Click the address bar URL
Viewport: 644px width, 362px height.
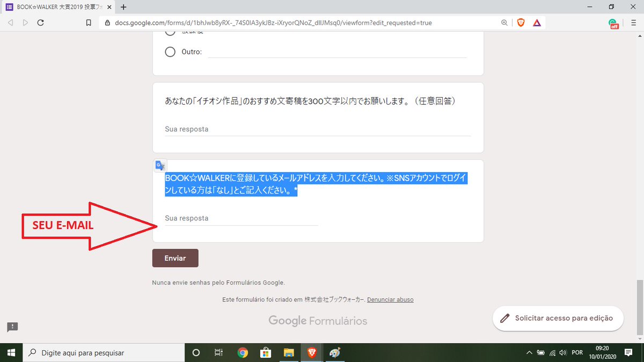[273, 23]
